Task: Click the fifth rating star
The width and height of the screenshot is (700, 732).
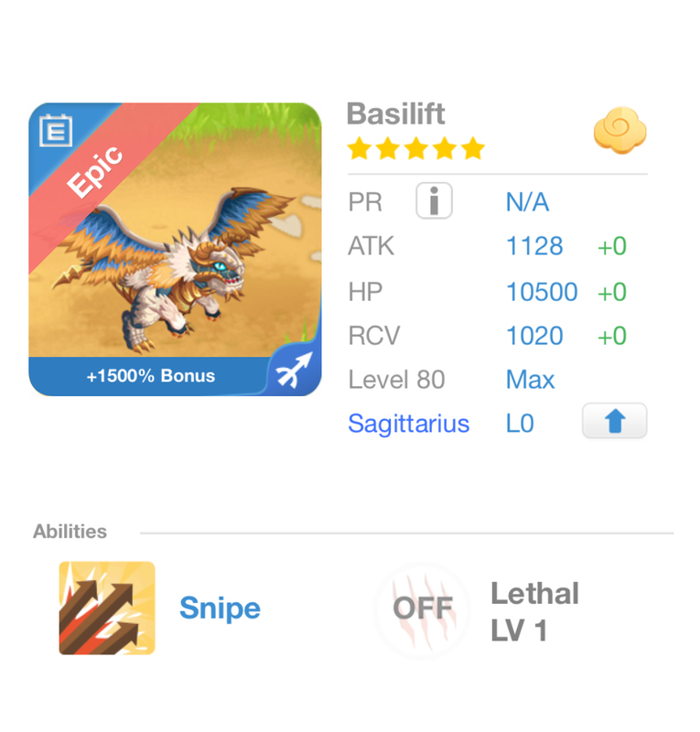Action: coord(474,148)
